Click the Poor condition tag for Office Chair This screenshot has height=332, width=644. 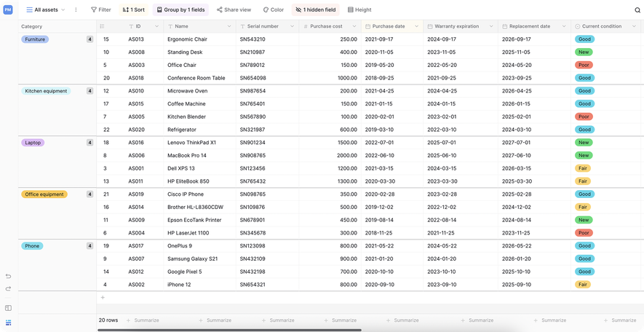click(584, 65)
